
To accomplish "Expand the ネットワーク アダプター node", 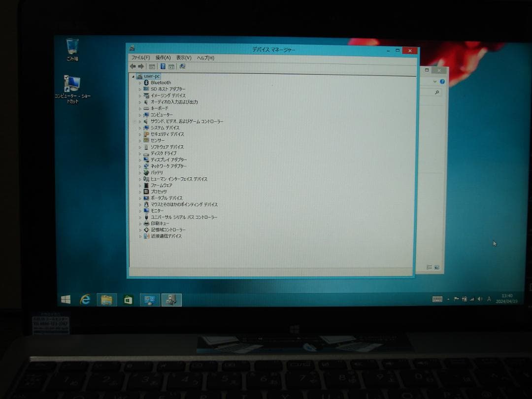I will click(x=140, y=166).
